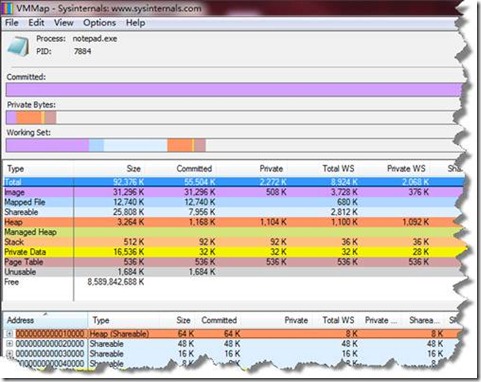
Task: Select the Total summary row
Action: [x=233, y=182]
